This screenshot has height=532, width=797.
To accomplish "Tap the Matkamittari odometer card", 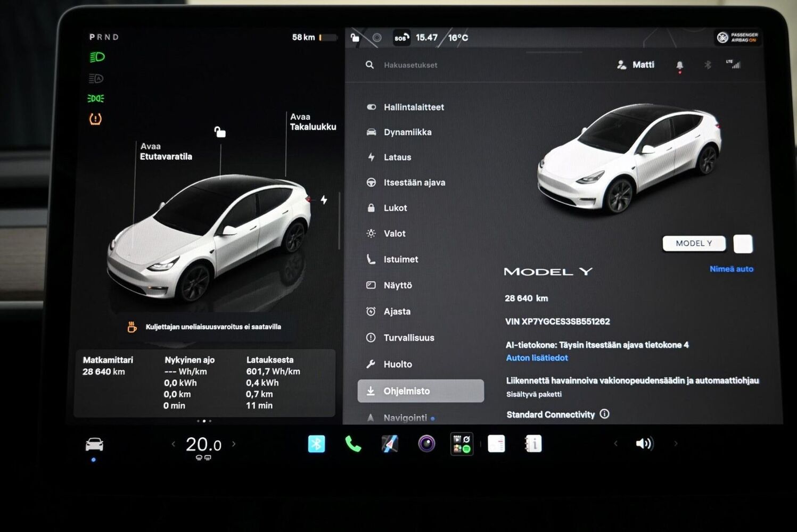I will pyautogui.click(x=108, y=366).
